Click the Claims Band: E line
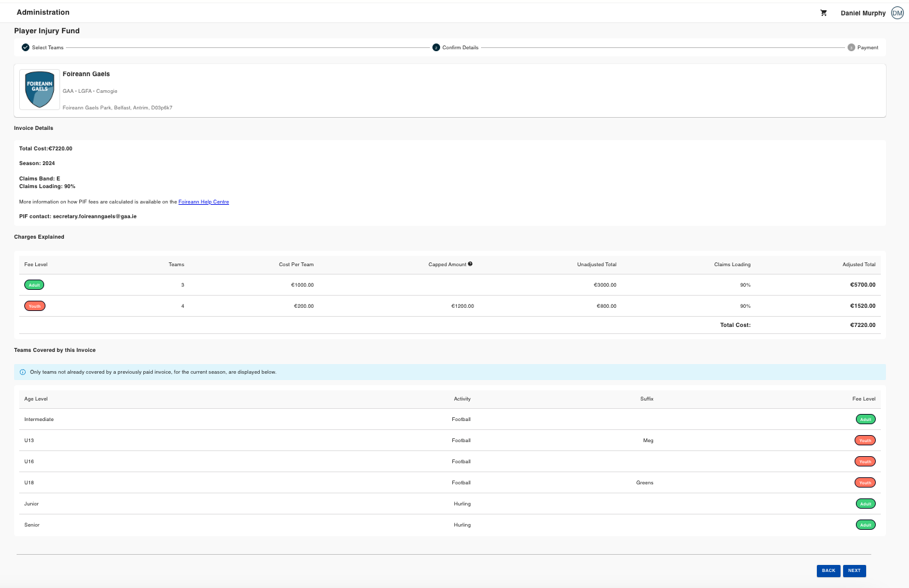The image size is (909, 588). 40,179
